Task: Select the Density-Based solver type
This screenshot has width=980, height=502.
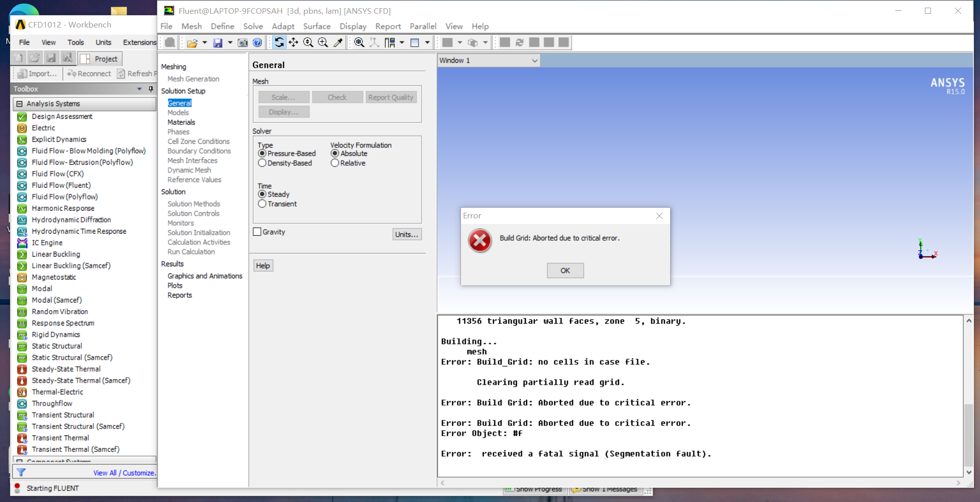Action: point(262,163)
